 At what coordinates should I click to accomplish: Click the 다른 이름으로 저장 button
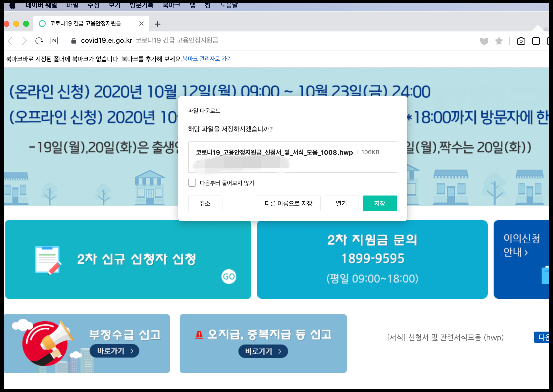(289, 203)
